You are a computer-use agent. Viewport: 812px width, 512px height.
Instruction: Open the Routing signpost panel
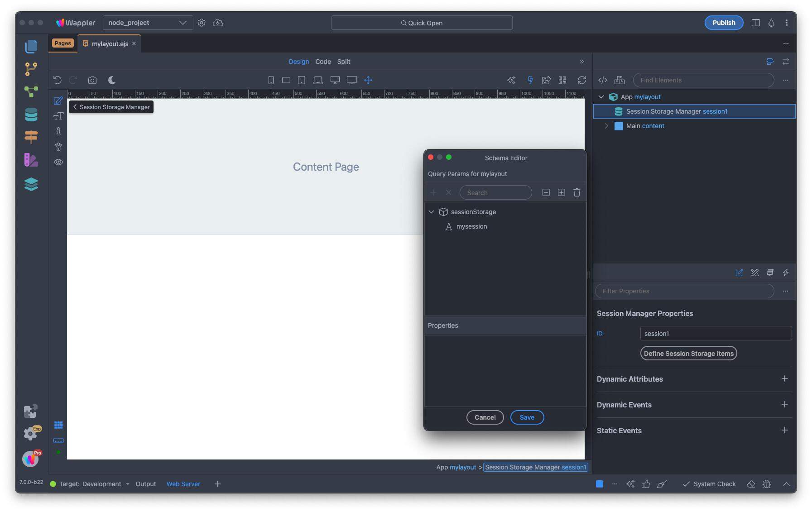click(x=31, y=137)
